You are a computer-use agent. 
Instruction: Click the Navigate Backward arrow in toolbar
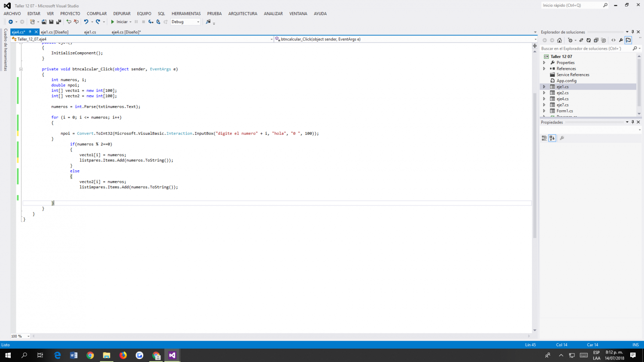11,22
